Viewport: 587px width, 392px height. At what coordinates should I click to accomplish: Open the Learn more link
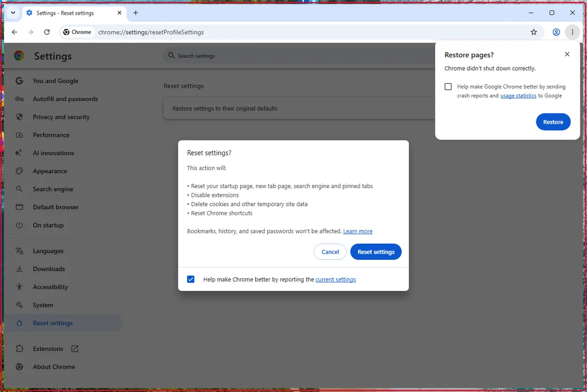pos(358,232)
